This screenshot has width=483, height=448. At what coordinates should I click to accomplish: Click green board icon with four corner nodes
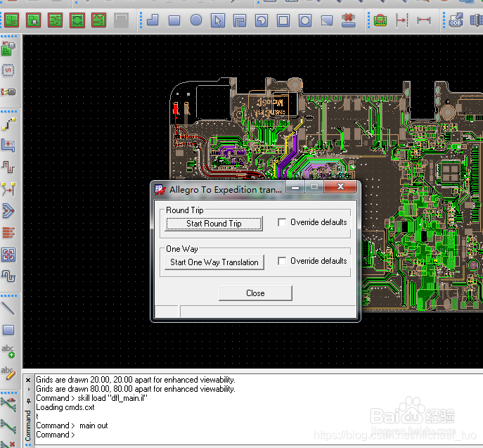[77, 20]
